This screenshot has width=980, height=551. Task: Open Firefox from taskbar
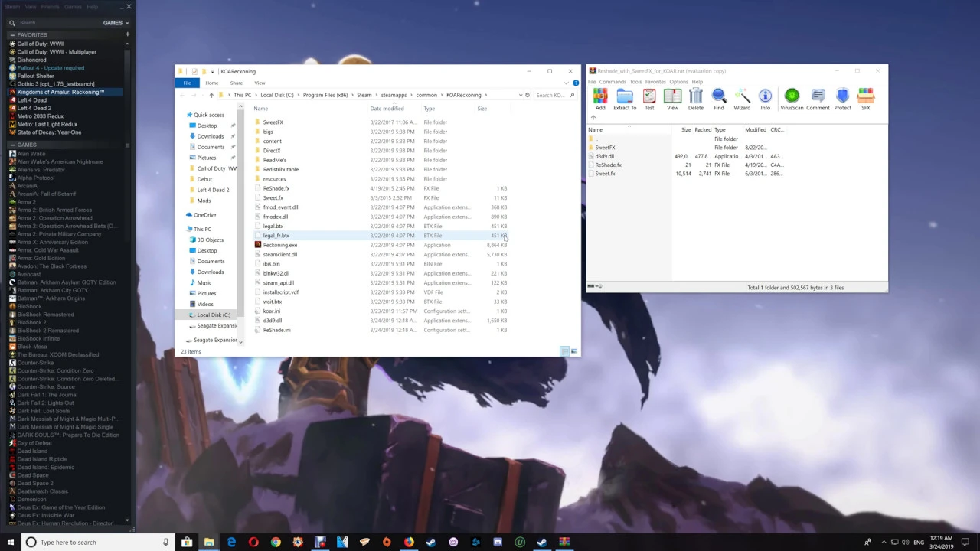coord(409,542)
